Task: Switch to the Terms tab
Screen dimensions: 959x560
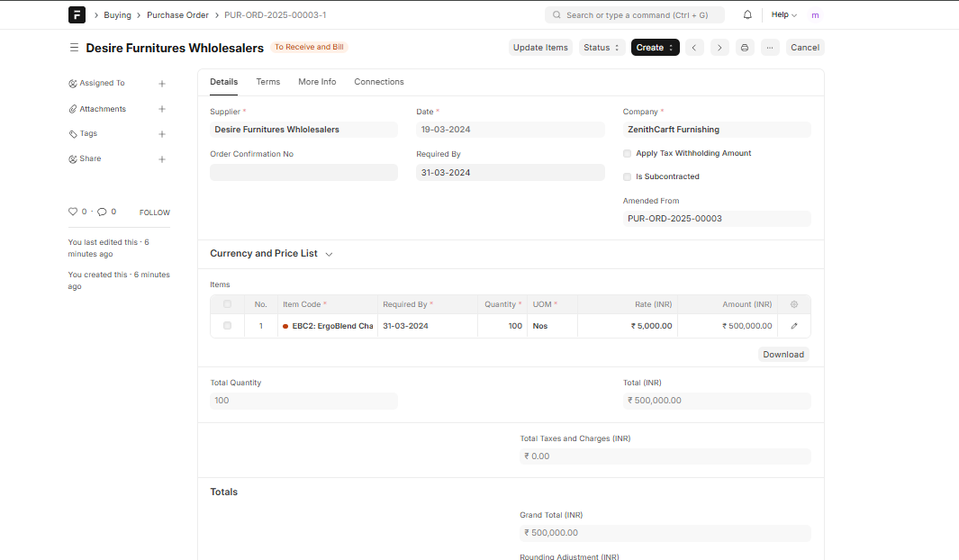Action: (x=267, y=82)
